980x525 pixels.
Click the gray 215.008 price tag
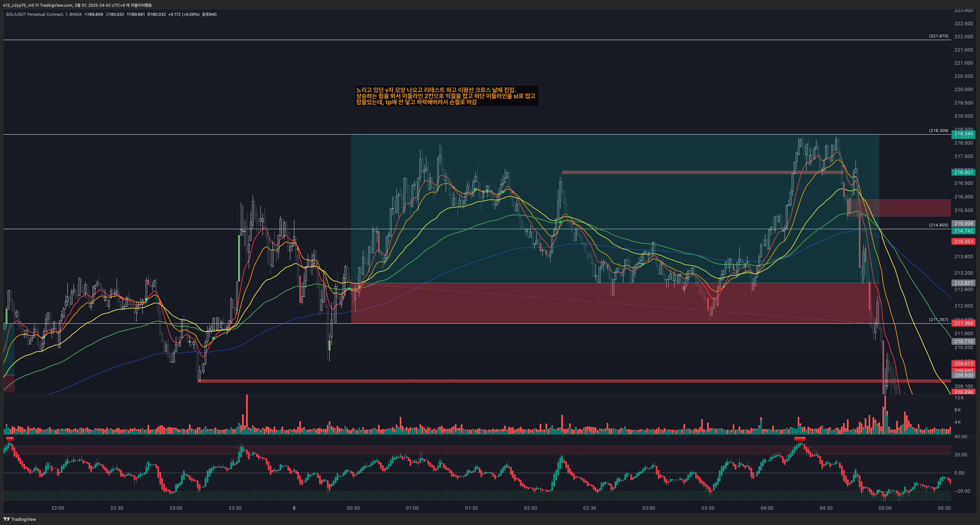click(x=963, y=224)
